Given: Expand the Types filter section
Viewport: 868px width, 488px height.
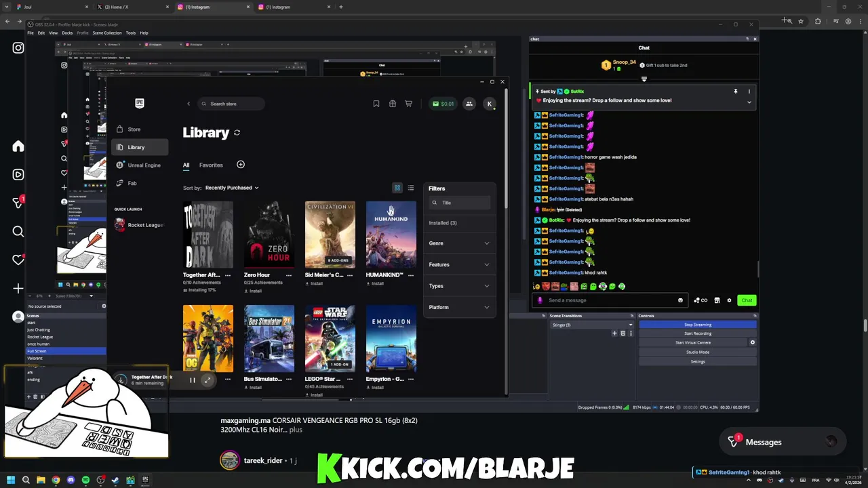Looking at the screenshot, I should click(x=459, y=286).
